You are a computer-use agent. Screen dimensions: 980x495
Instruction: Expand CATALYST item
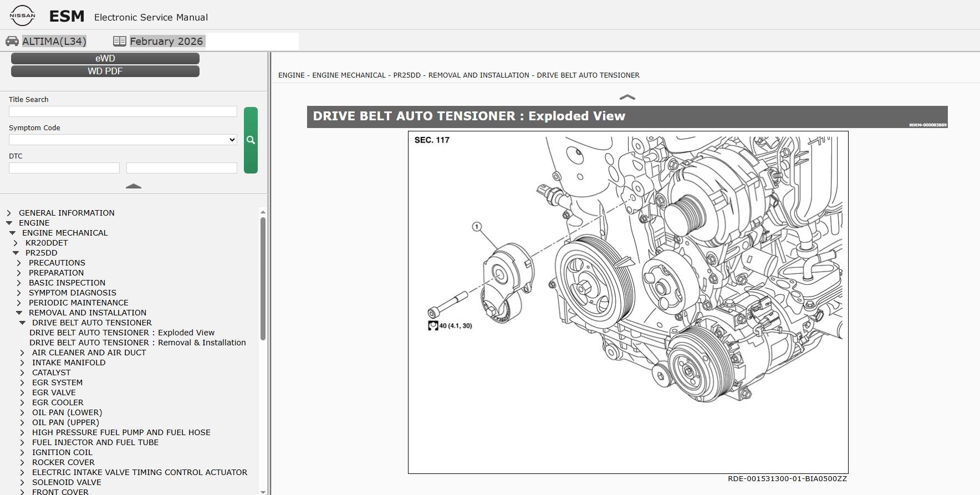[22, 372]
